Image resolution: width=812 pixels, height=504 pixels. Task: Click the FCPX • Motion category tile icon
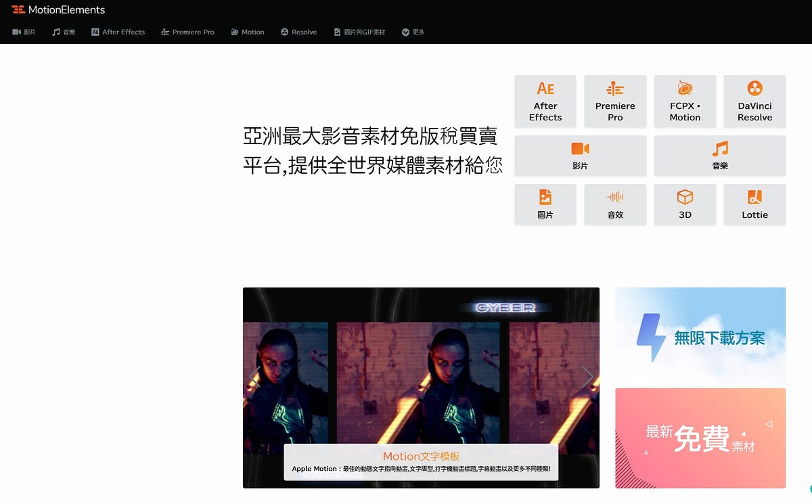(685, 89)
